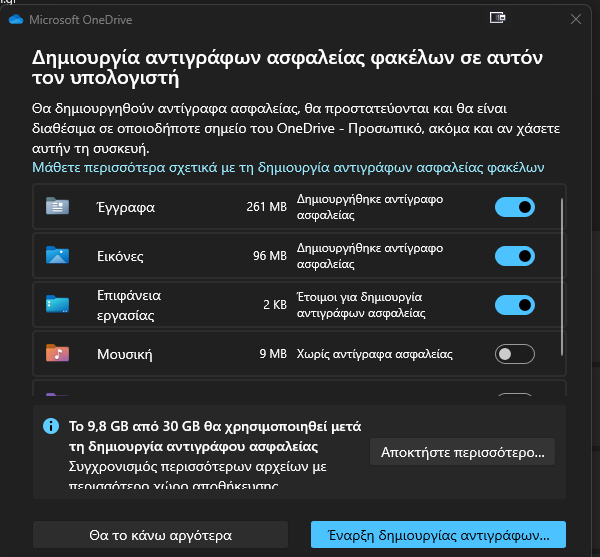Image resolution: width=600 pixels, height=557 pixels.
Task: Click the Έγγραφα documents folder icon
Action: [57, 206]
